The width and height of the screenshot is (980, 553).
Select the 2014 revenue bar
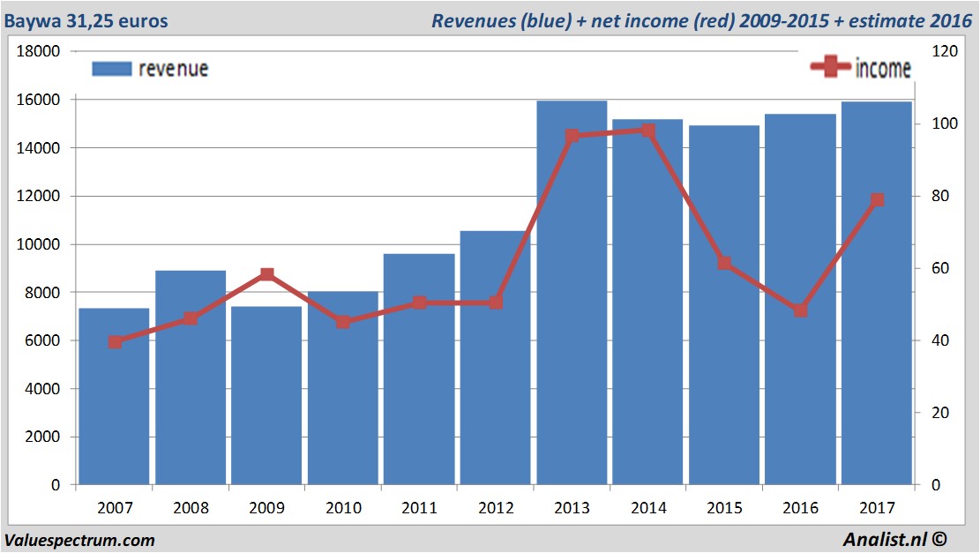(x=648, y=302)
